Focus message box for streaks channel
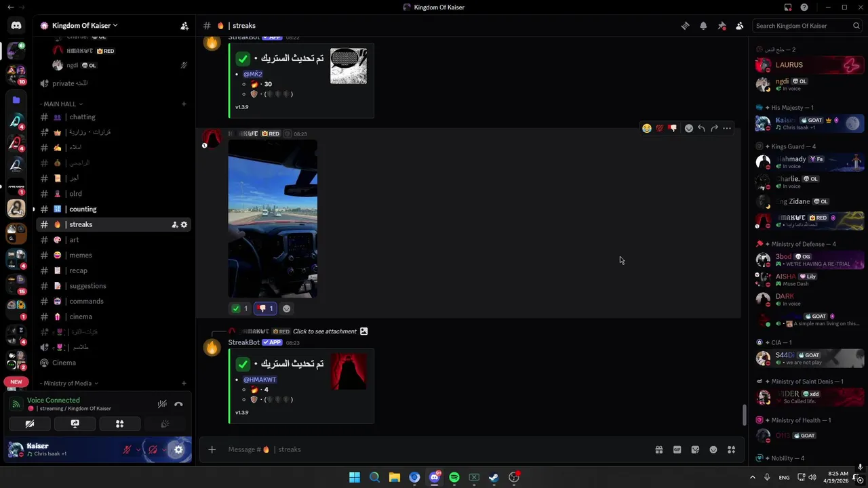This screenshot has width=868, height=488. pos(434,449)
